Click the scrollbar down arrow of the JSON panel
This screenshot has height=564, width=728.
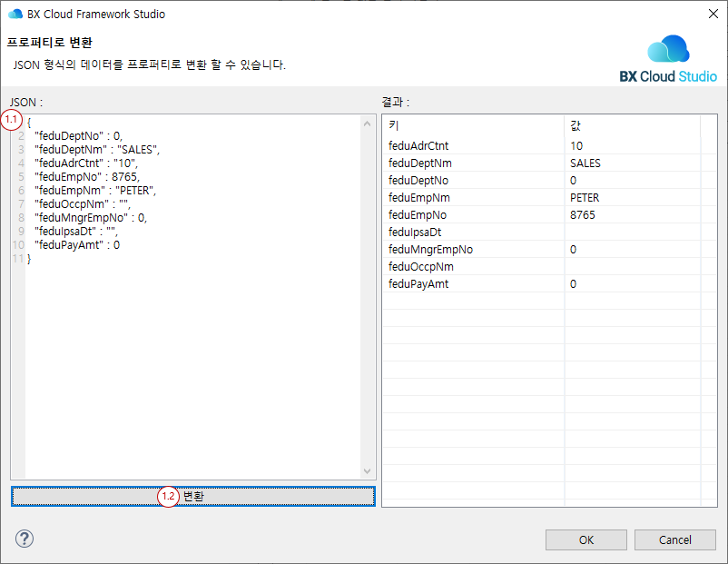pyautogui.click(x=368, y=470)
